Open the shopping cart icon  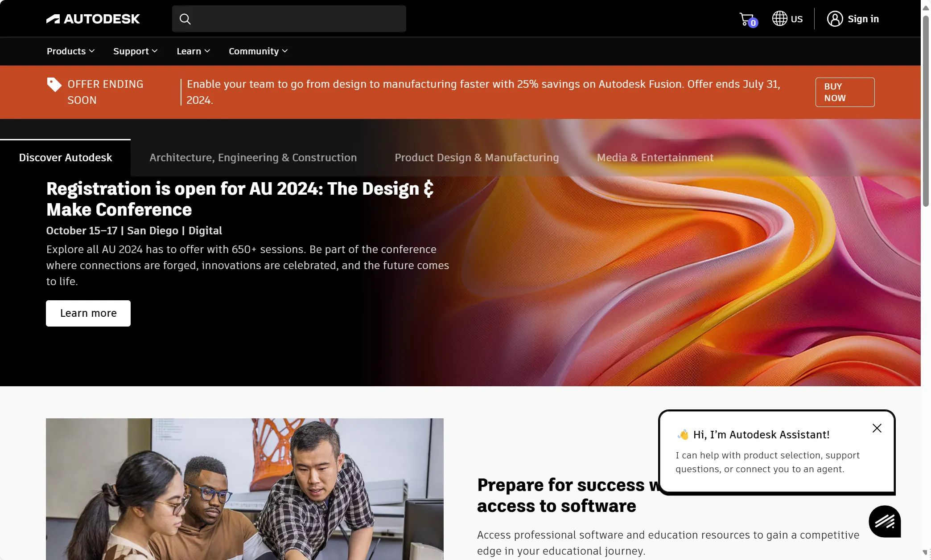click(x=747, y=19)
